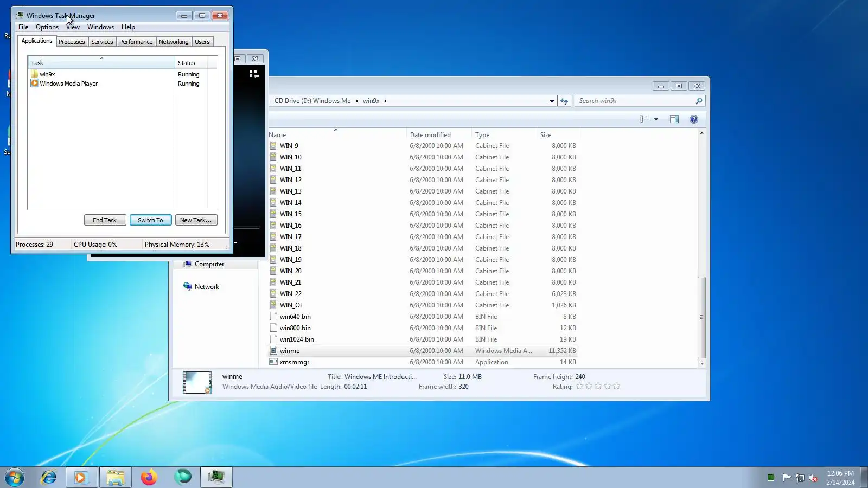
Task: Click the win9x folder icon in Task Manager
Action: (x=35, y=74)
